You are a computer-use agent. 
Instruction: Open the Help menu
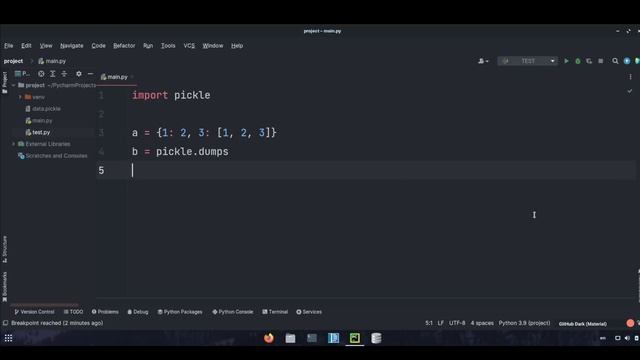[x=237, y=46]
